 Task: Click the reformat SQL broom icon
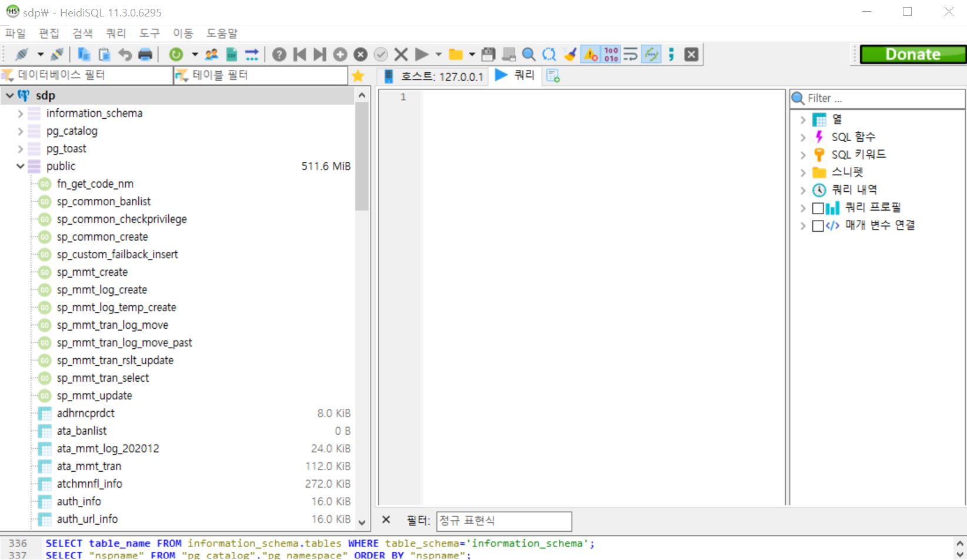tap(569, 55)
